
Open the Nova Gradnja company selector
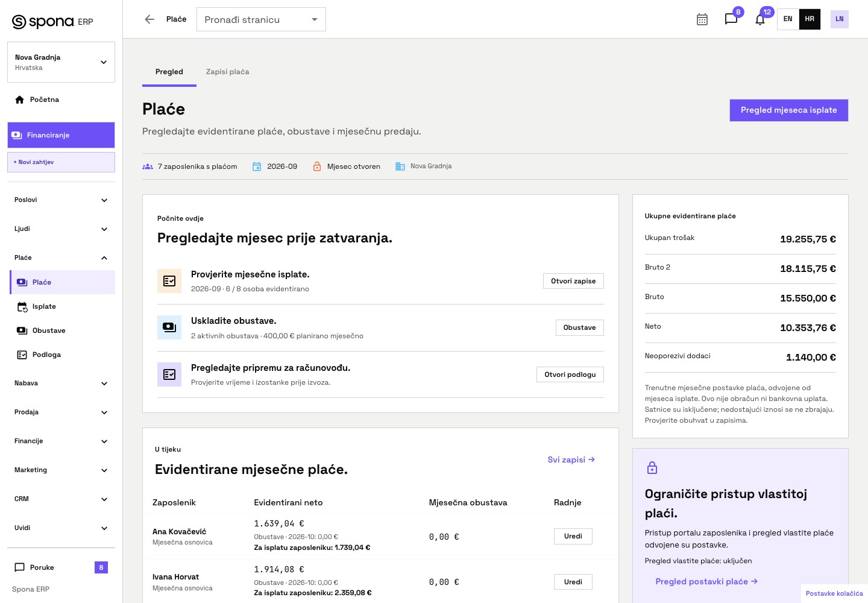coord(61,62)
